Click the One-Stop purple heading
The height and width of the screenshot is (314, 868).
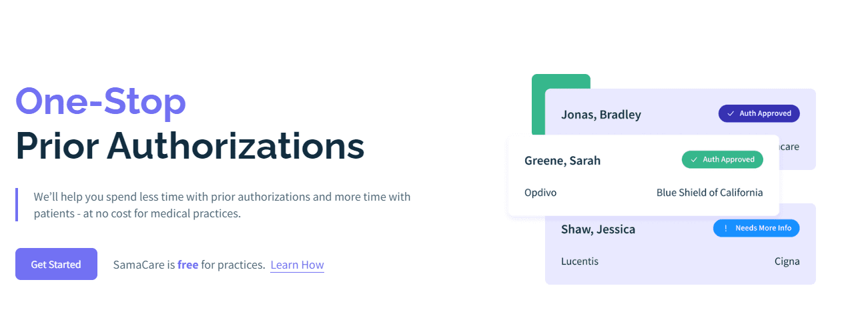point(101,101)
